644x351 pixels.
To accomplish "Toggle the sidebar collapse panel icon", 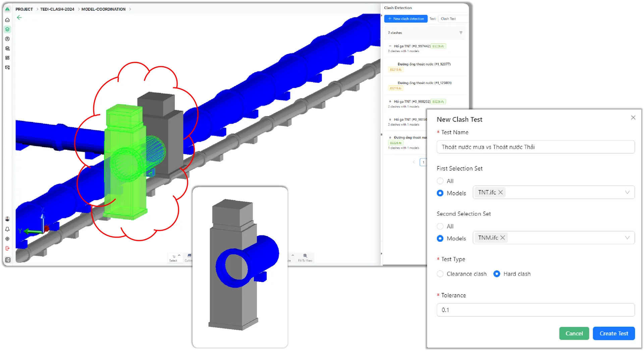I will click(x=8, y=260).
